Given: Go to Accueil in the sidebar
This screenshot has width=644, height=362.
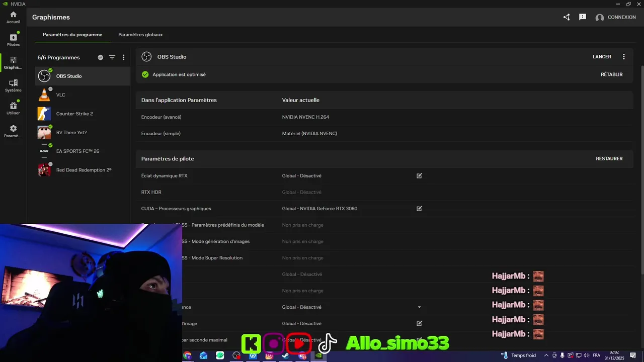Looking at the screenshot, I should point(14,18).
